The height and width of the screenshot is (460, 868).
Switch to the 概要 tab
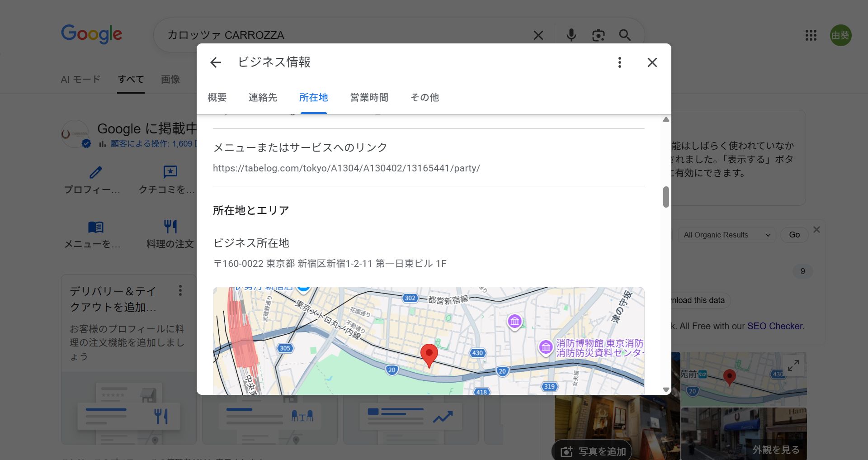click(217, 97)
